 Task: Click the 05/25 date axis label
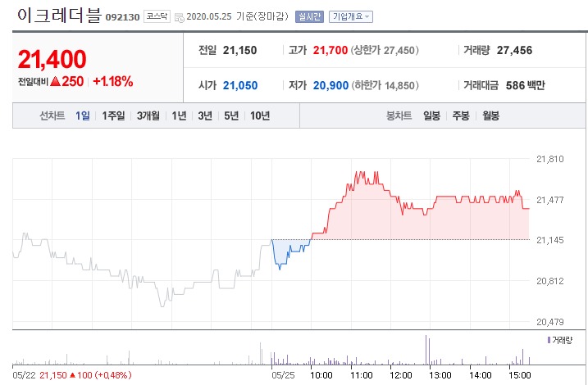tap(283, 375)
